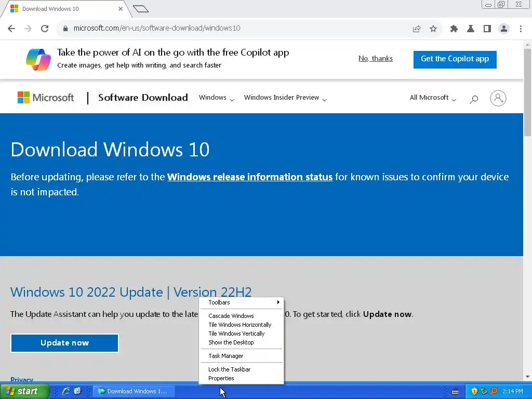Click the Windows Start button

[x=24, y=391]
